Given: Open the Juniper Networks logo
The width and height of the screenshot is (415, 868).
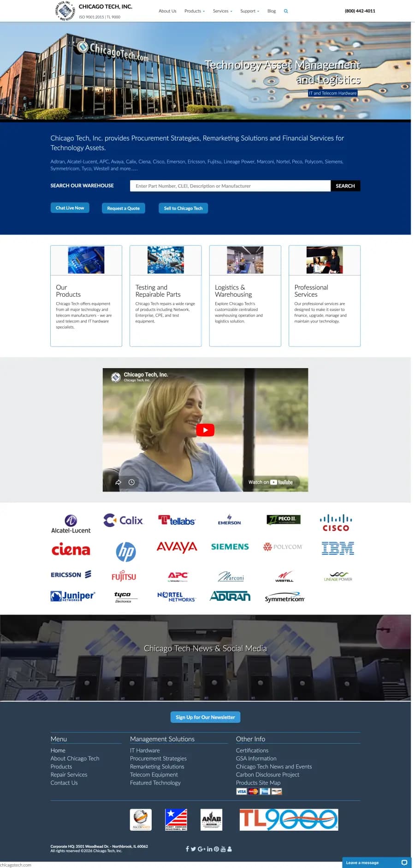Looking at the screenshot, I should point(72,596).
